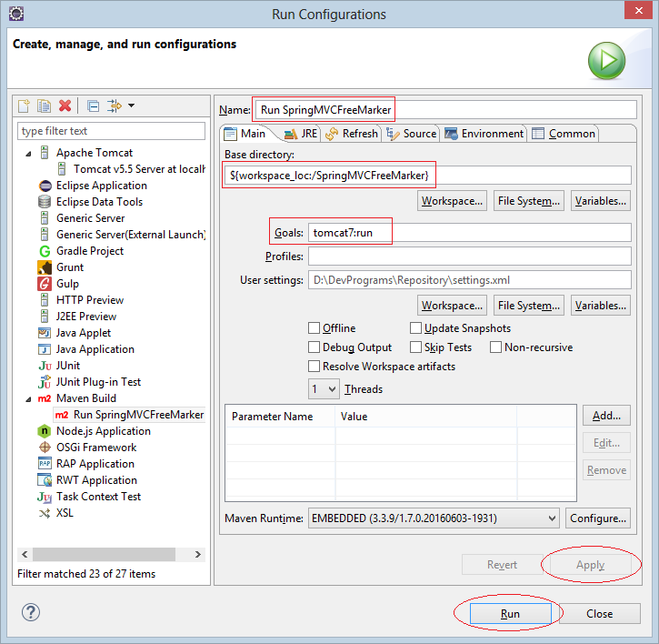The width and height of the screenshot is (659, 644).
Task: Collapse the Apache Tomcat tree node
Action: click(x=28, y=154)
